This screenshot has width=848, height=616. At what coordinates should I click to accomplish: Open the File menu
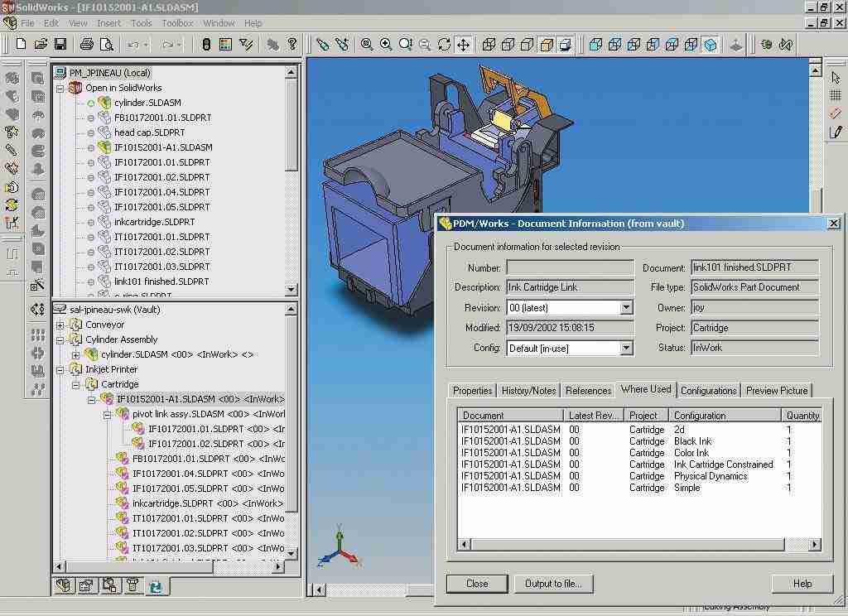point(27,23)
